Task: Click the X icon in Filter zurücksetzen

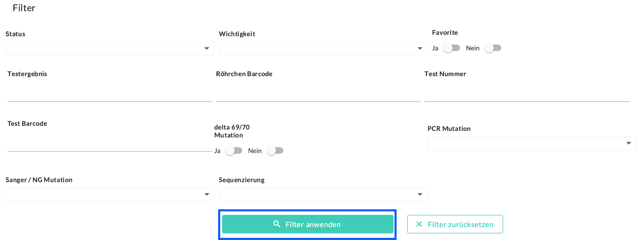Action: pos(419,224)
